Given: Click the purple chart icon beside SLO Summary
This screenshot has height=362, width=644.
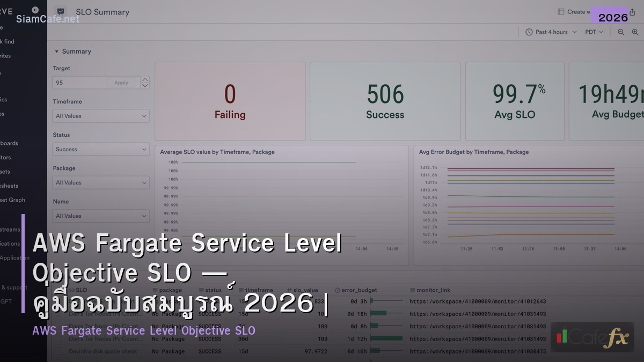Looking at the screenshot, I should point(61,11).
